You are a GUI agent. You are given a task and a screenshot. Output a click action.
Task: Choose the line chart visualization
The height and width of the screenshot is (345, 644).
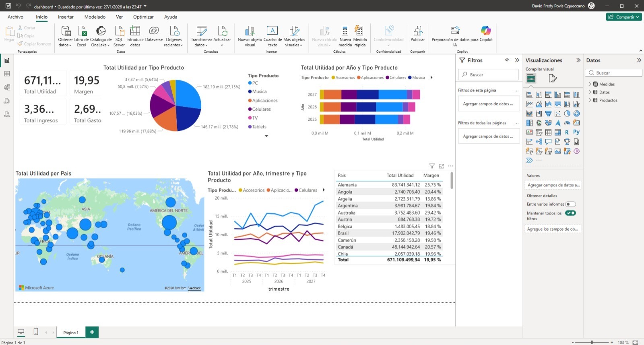pyautogui.click(x=529, y=104)
